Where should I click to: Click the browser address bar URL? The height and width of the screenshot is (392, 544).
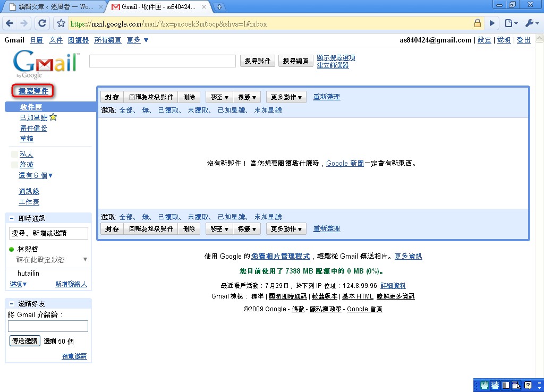click(x=168, y=24)
